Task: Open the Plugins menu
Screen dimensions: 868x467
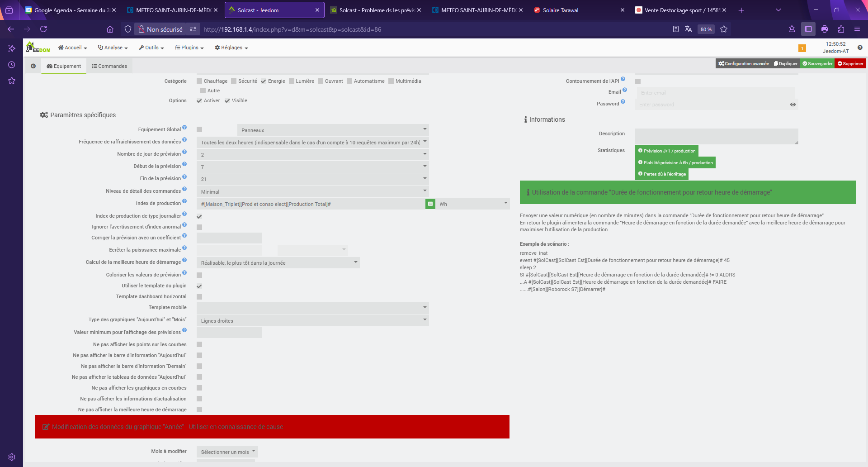Action: (189, 48)
